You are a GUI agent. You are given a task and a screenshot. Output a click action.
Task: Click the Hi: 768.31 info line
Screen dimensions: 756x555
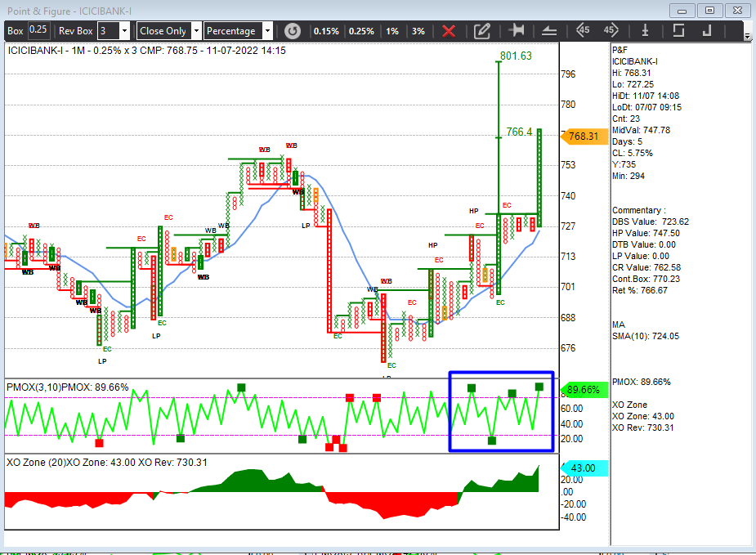631,73
